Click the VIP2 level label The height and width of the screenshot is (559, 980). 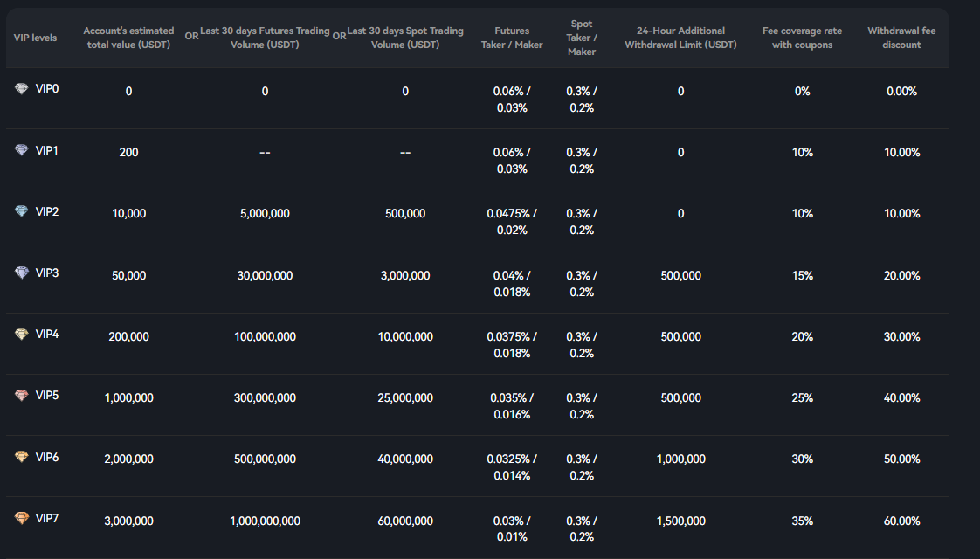pos(47,211)
